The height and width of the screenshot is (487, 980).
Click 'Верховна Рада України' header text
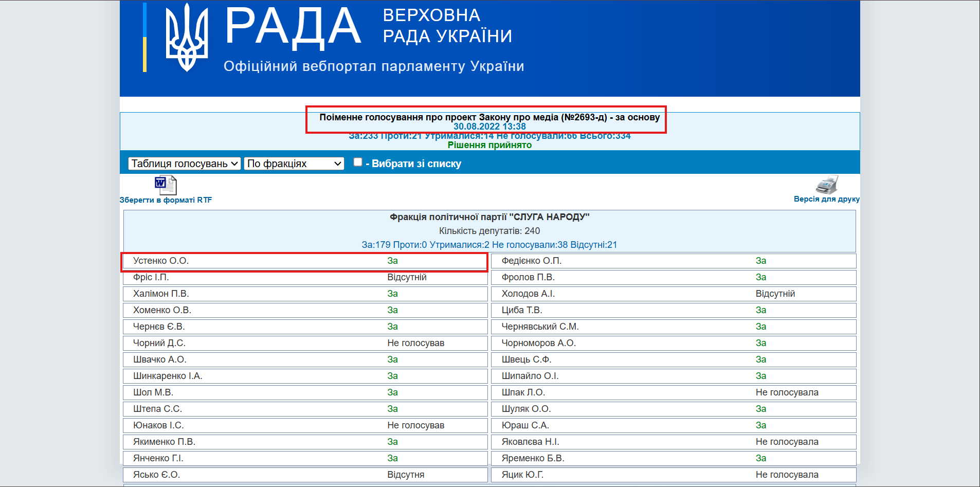pyautogui.click(x=447, y=26)
